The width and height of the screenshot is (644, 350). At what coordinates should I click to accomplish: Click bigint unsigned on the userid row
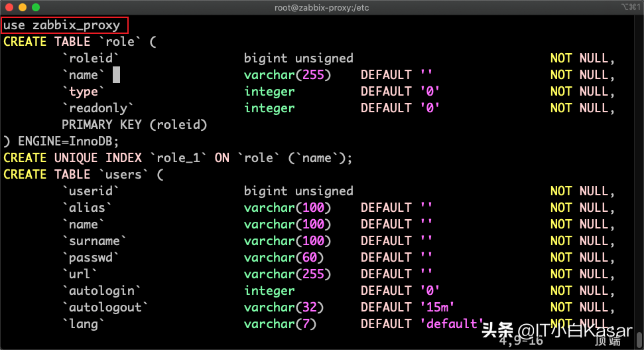click(x=298, y=191)
